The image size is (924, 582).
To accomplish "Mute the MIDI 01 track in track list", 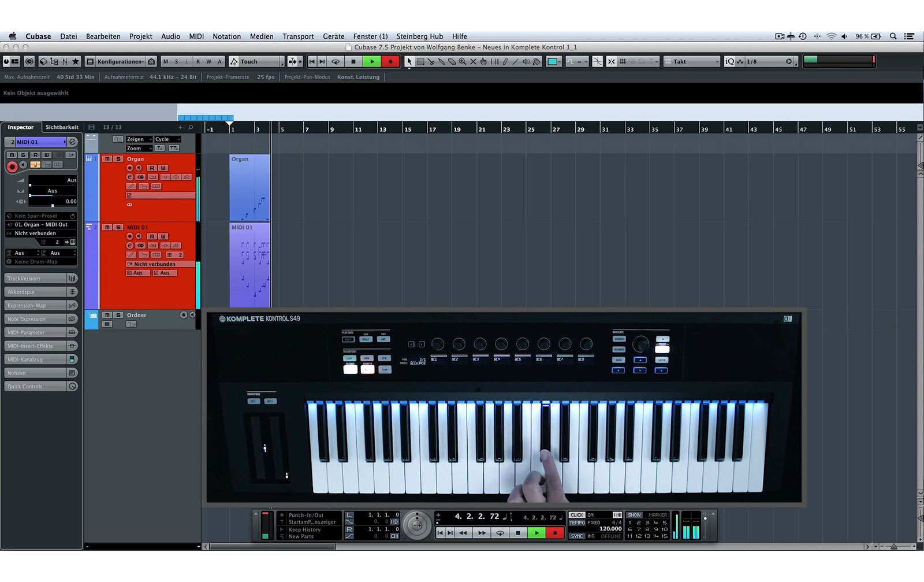I will pos(107,227).
